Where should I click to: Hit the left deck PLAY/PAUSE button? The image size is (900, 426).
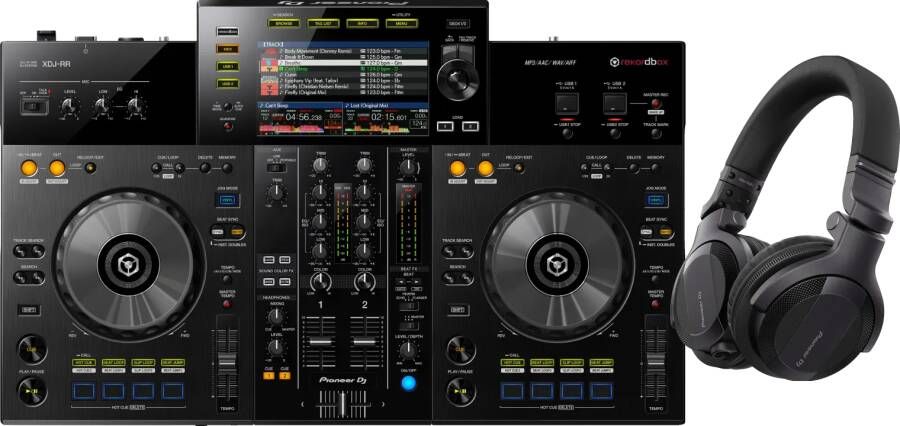pyautogui.click(x=32, y=392)
